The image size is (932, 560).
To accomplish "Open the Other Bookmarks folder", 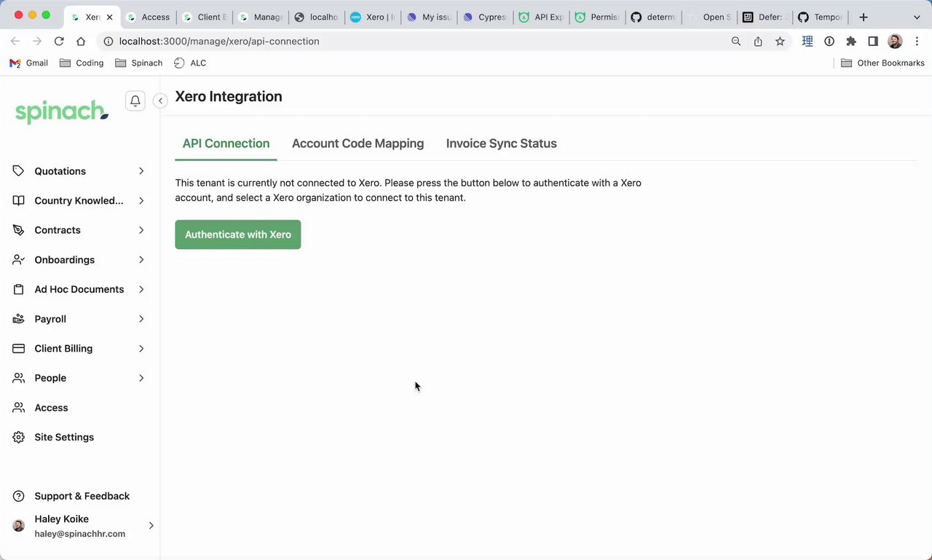I will point(882,63).
